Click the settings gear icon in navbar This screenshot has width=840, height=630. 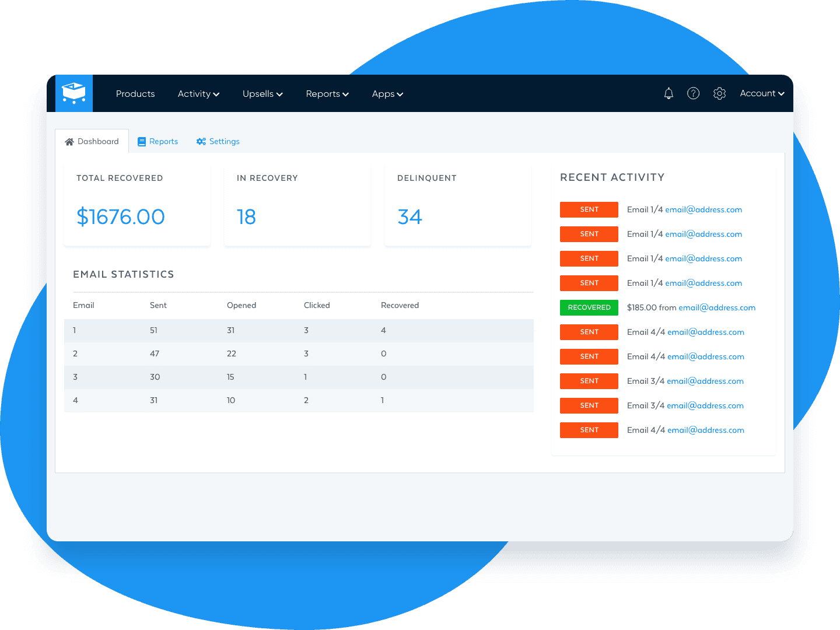pyautogui.click(x=719, y=93)
